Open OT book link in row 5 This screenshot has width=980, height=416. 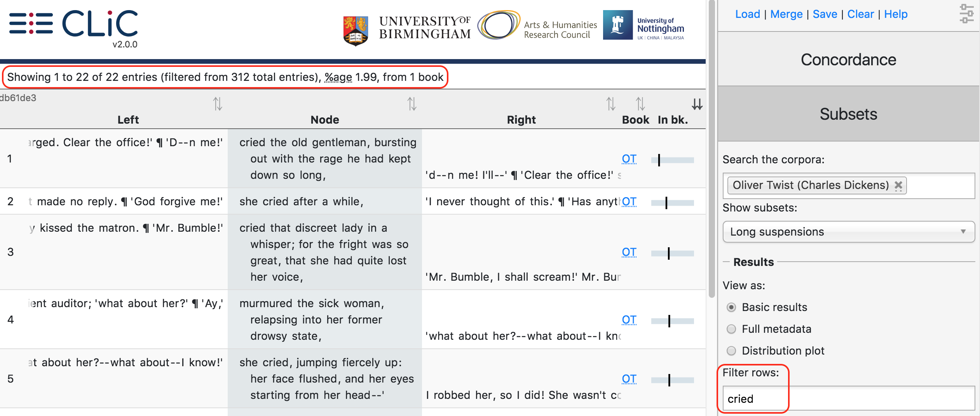click(629, 379)
